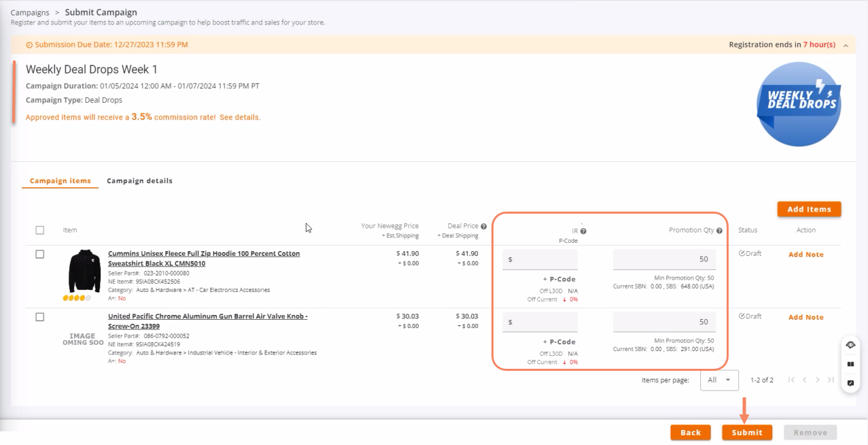Screen dimensions: 868x445
Task: Open the United Pacific Air Valve Knob link
Action: pos(208,321)
